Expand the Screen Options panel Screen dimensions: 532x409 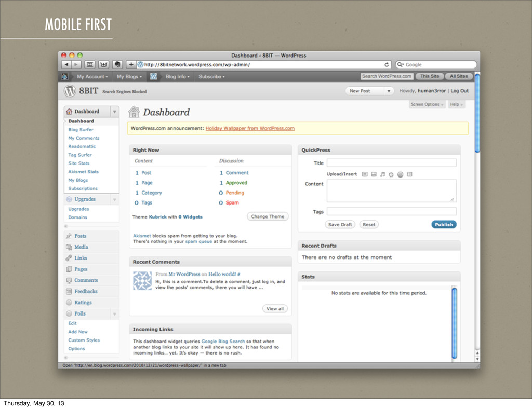click(427, 104)
